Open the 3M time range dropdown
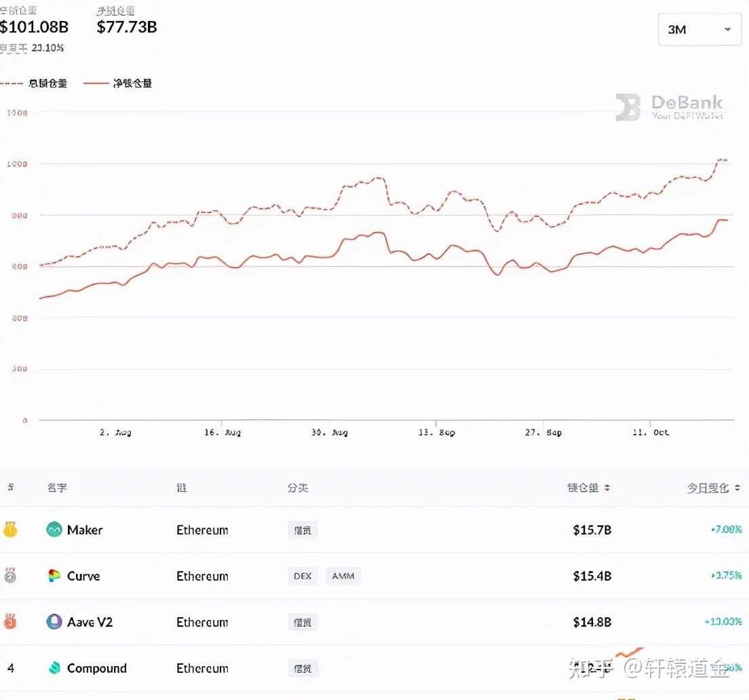 (x=699, y=30)
